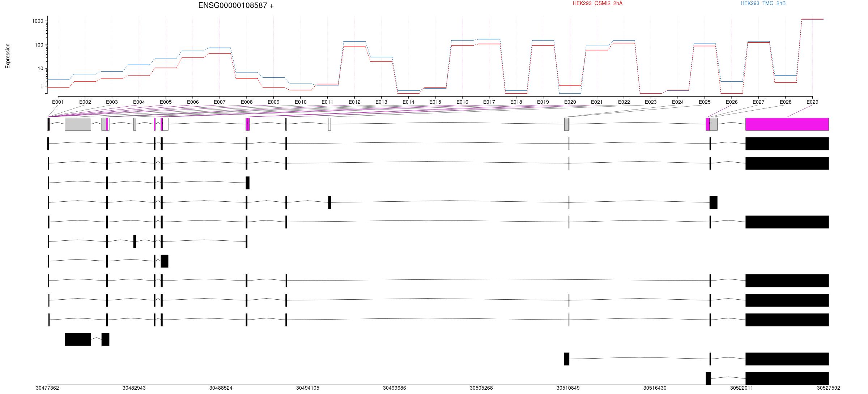Click genomic coordinate 30522011
Image resolution: width=868 pixels, height=394 pixels.
tap(742, 388)
